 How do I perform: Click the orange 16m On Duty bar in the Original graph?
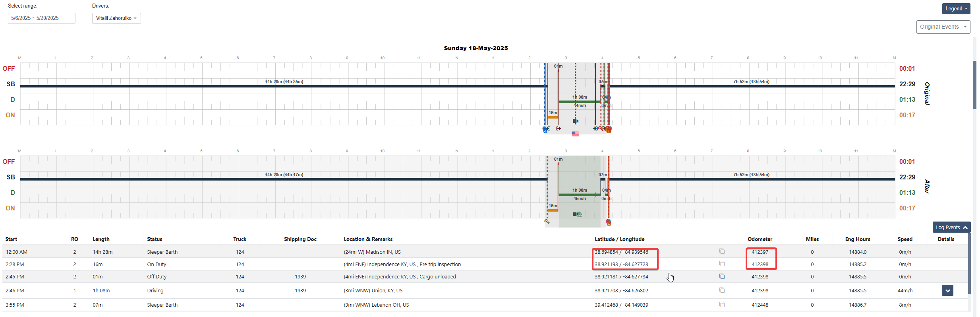click(x=553, y=117)
